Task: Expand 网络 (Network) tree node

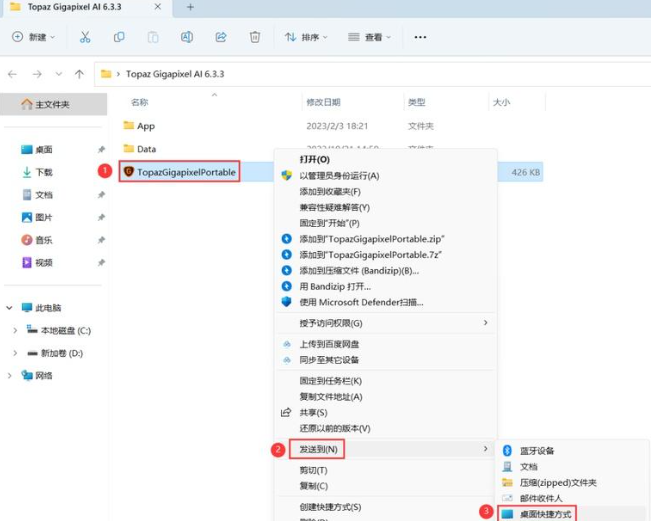Action: click(9, 375)
